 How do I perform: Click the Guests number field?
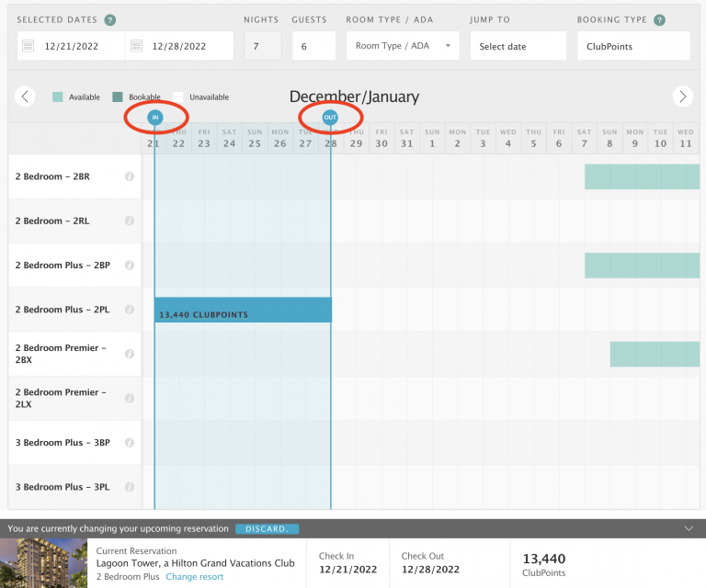[x=313, y=46]
